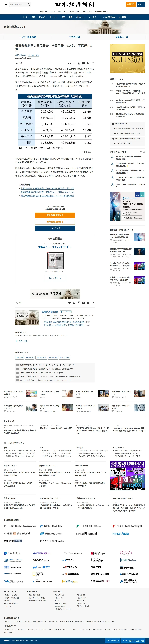
Task: Click the サイトに関するご意見ご要望 footer button
Action: [x=133, y=641]
